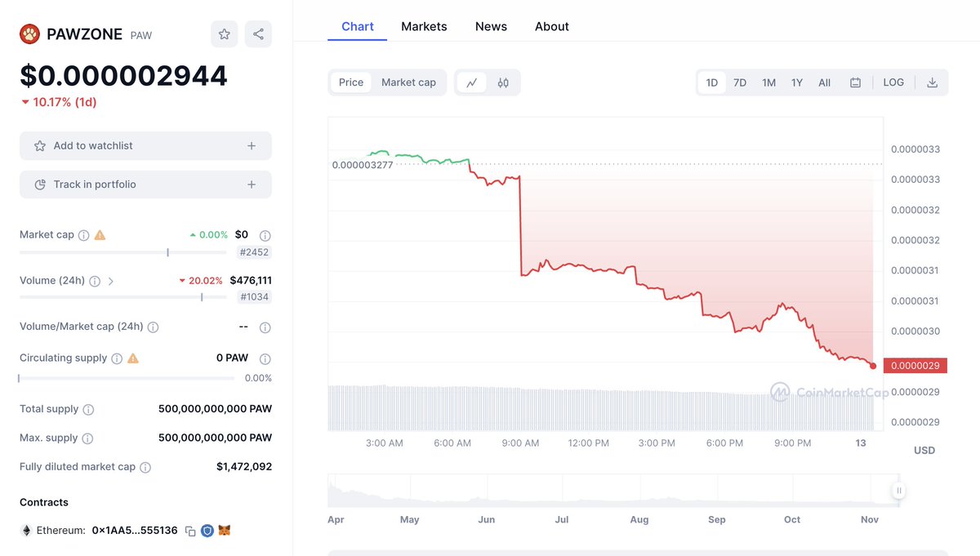Click the range selector handle on timeline
The width and height of the screenshot is (980, 556).
[x=898, y=491]
